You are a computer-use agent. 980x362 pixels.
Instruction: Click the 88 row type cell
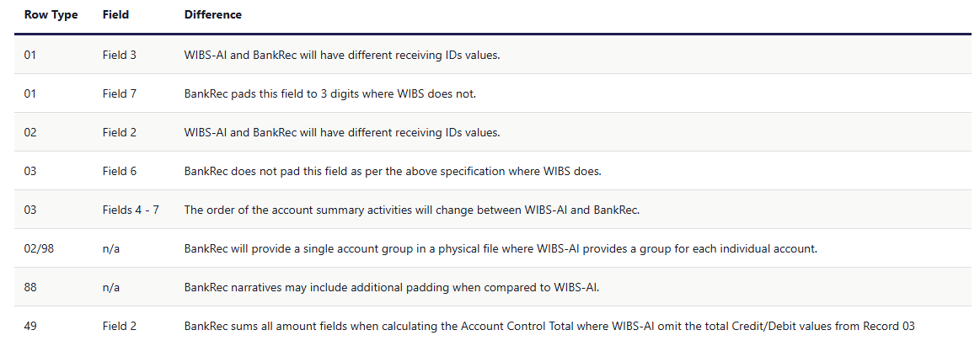[30, 287]
